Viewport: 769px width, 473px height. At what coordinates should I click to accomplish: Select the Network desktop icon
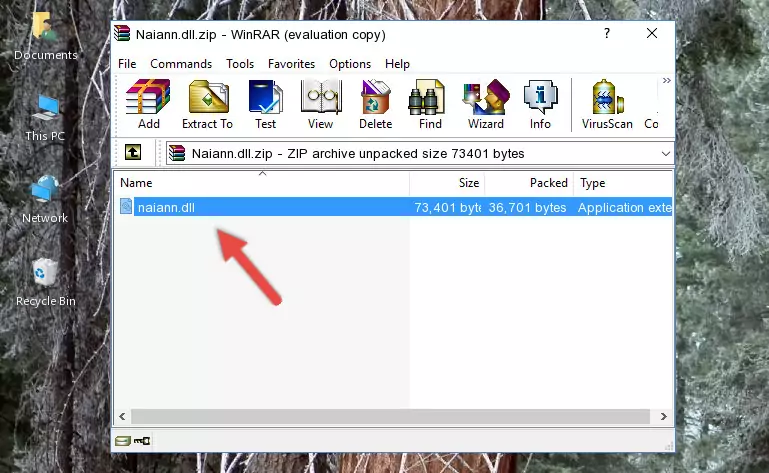click(45, 200)
